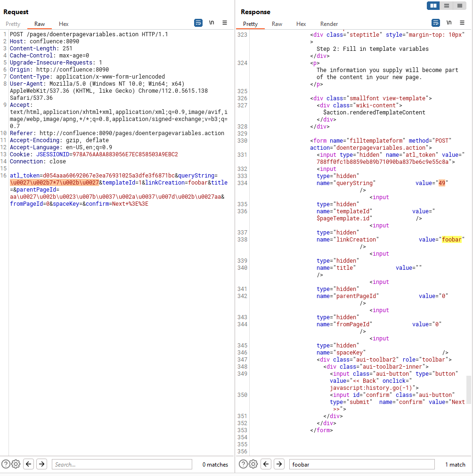Open the Response panel hamburger menu

pos(462,23)
